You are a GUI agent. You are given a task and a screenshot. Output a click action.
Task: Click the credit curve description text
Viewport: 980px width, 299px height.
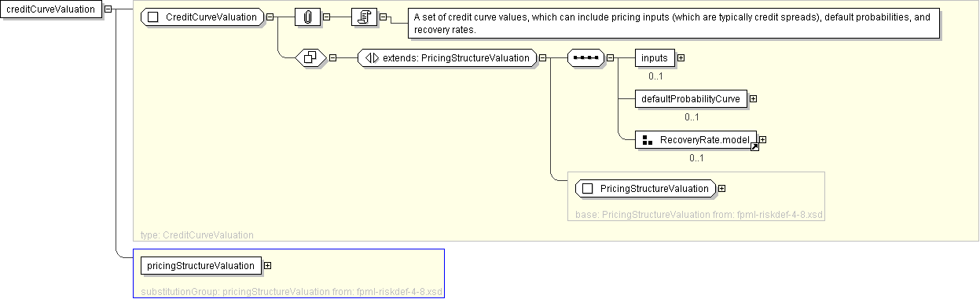(672, 23)
